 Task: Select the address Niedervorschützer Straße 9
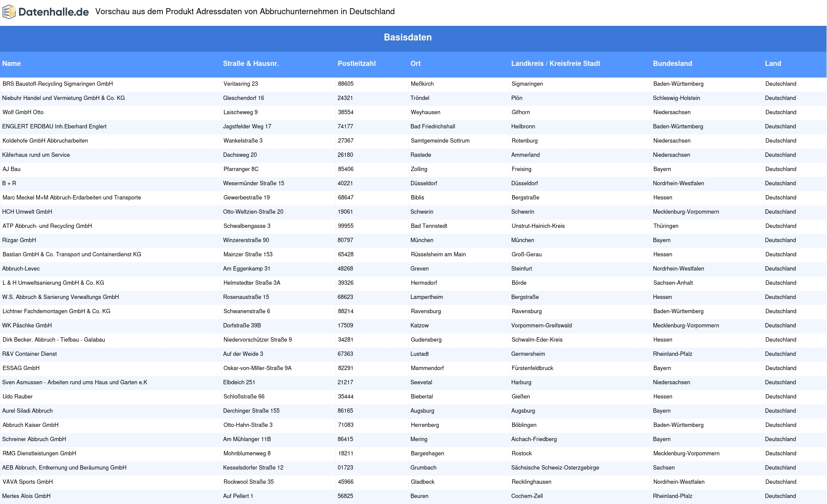point(258,340)
